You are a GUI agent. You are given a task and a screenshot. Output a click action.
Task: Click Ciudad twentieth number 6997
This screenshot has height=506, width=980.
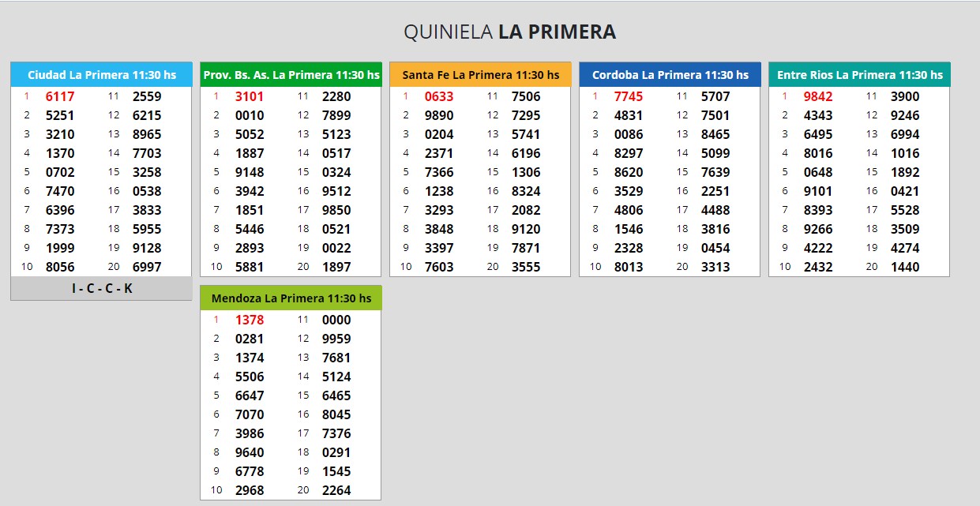click(147, 268)
